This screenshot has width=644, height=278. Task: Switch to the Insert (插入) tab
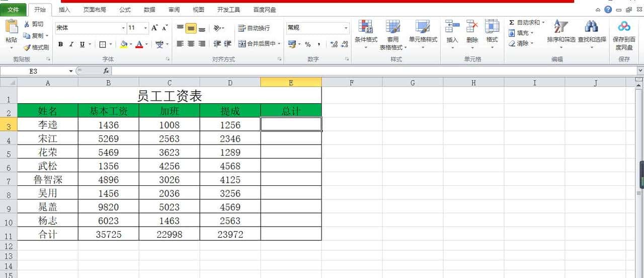[x=65, y=10]
